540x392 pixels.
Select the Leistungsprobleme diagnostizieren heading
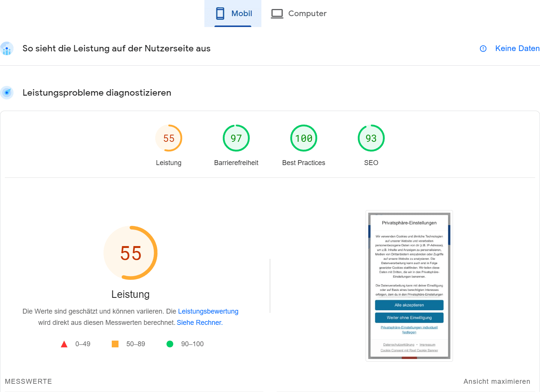97,93
